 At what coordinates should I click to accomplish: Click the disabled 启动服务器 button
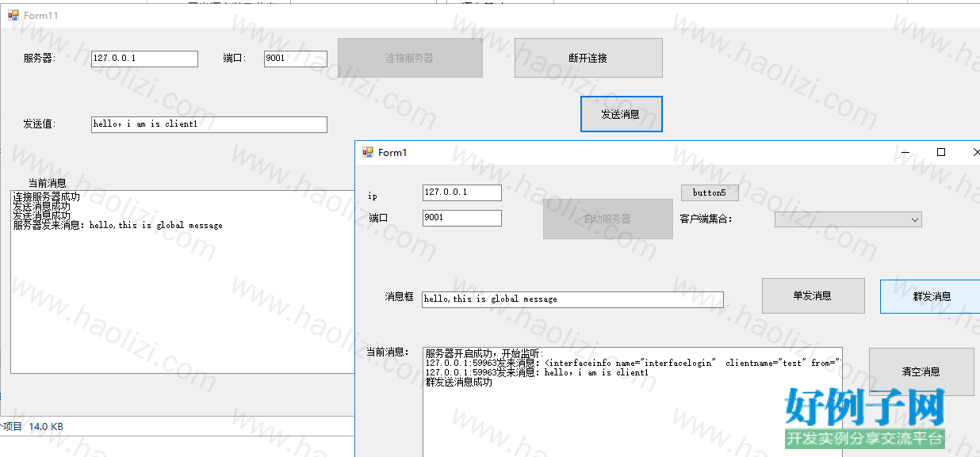[x=607, y=219]
